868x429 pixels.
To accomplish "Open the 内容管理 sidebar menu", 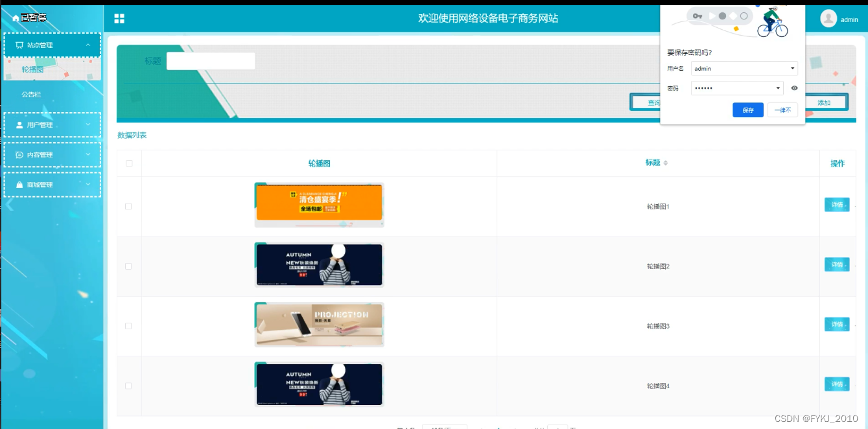I will pyautogui.click(x=53, y=155).
